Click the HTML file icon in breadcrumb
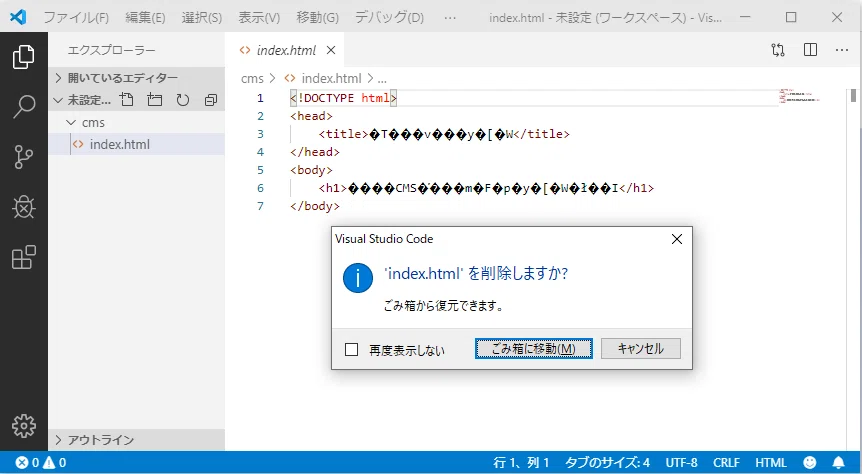The image size is (862, 474). pyautogui.click(x=290, y=78)
